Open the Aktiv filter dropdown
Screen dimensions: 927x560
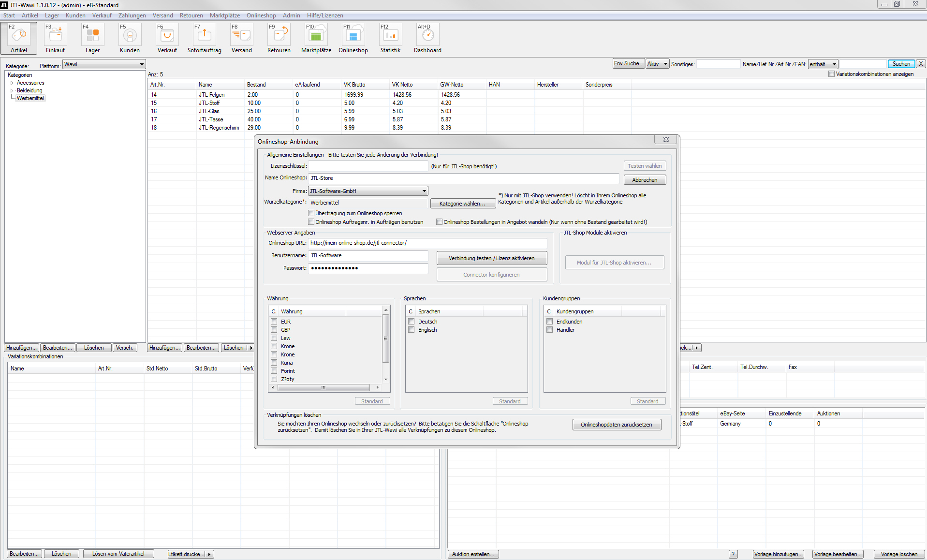(x=658, y=64)
